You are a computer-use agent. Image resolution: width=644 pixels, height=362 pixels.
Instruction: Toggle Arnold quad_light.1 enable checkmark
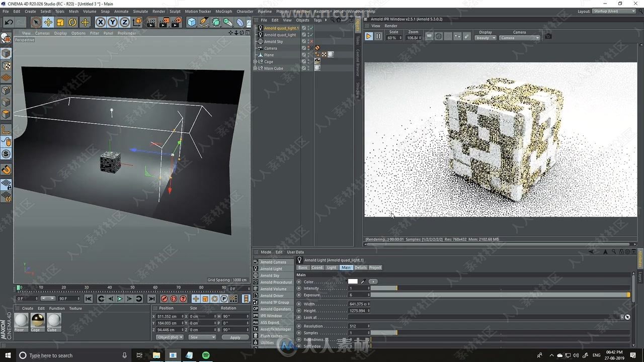point(311,28)
